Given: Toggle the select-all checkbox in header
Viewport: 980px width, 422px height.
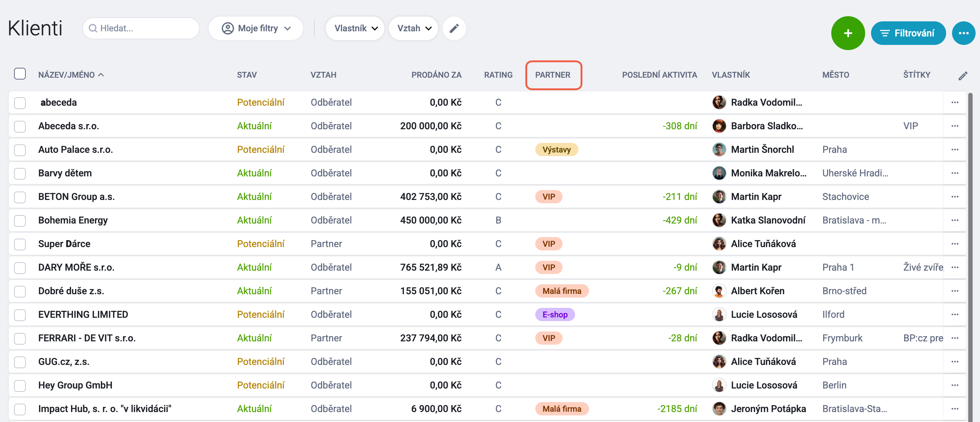Looking at the screenshot, I should point(20,74).
